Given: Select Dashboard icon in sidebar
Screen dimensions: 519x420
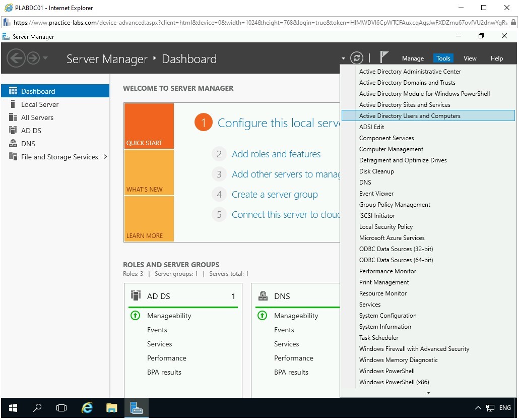Looking at the screenshot, I should point(13,91).
